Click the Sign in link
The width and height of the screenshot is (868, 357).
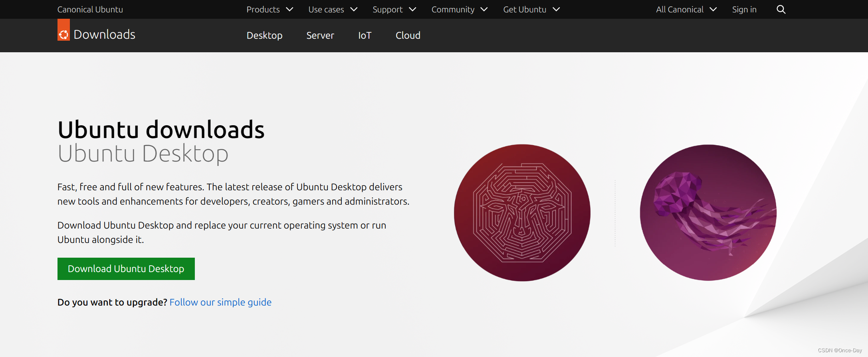[744, 10]
